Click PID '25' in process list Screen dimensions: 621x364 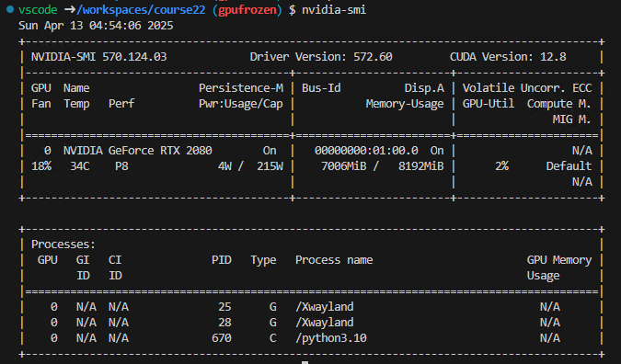click(224, 307)
